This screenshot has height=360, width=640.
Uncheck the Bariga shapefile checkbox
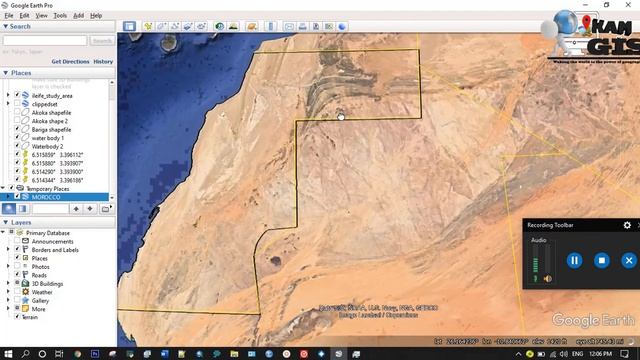(17, 129)
